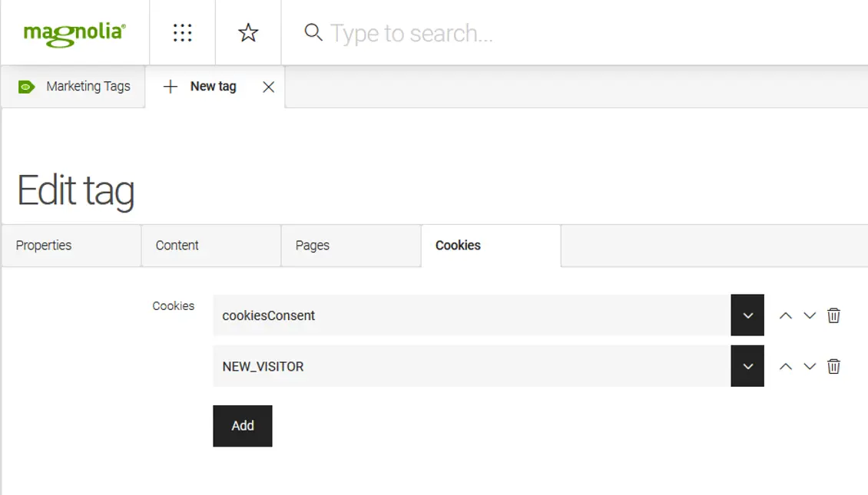Switch to the Properties tab
The height and width of the screenshot is (495, 868).
[44, 246]
